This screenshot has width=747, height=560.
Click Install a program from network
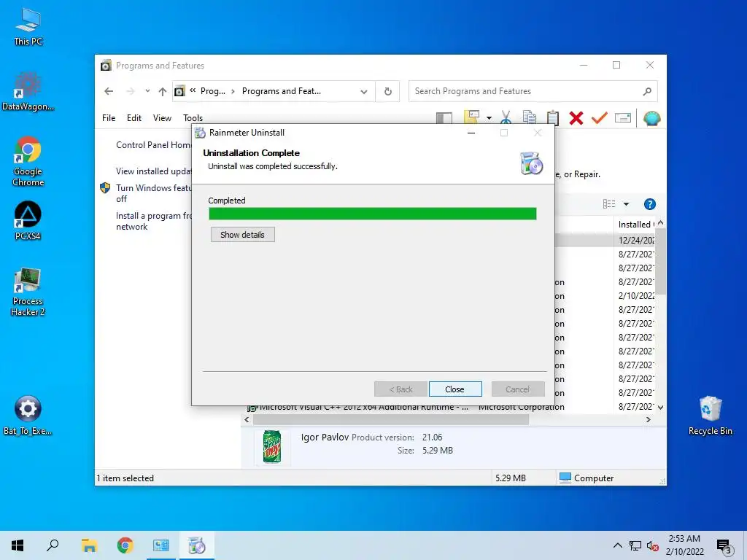153,221
